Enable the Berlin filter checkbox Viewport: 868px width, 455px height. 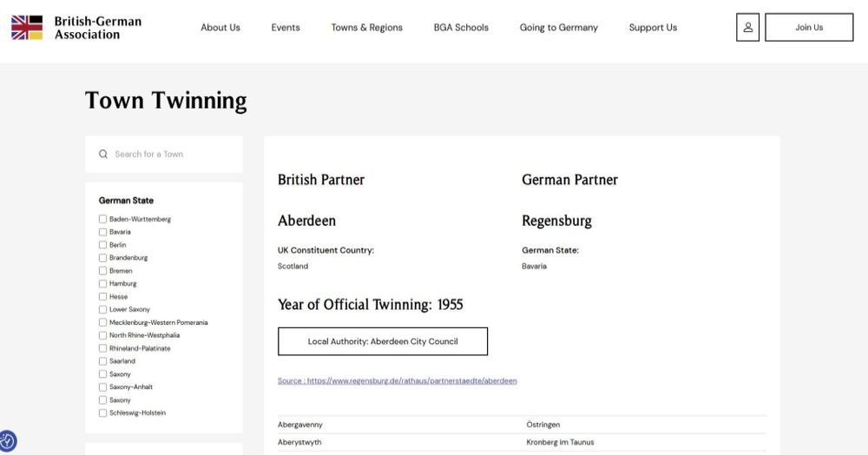[102, 245]
